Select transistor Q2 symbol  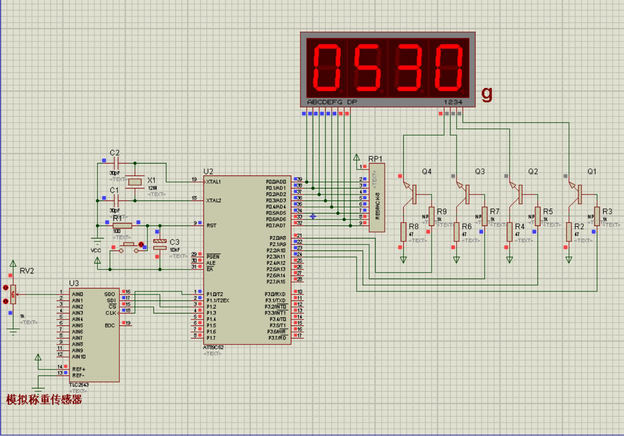pyautogui.click(x=517, y=194)
